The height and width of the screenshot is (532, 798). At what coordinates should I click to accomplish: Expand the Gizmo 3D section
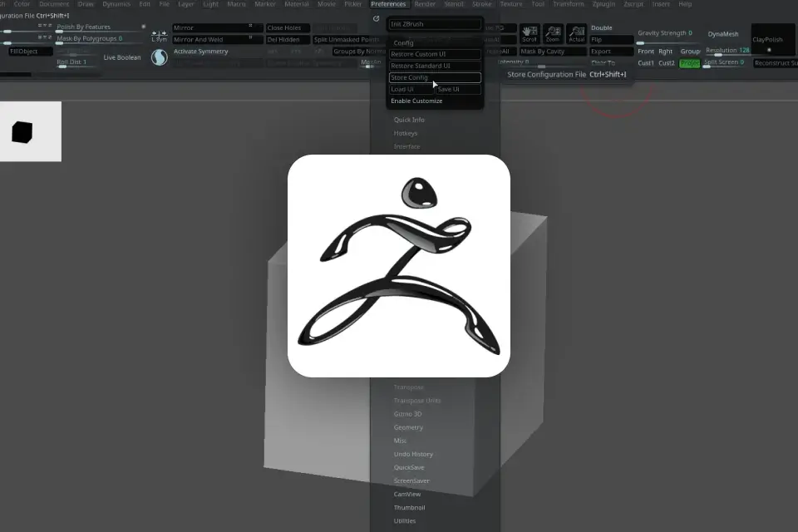(x=407, y=414)
